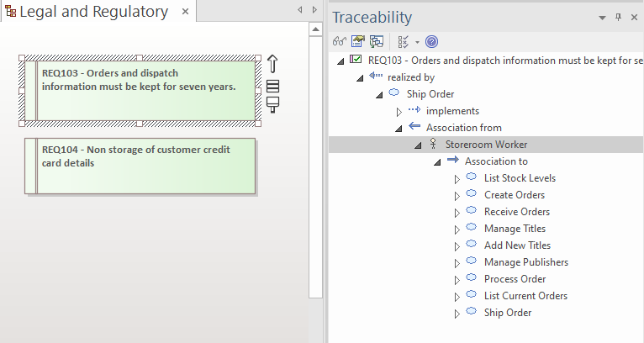Switch to the Legal and Regulatory tab
Screen dimensions: 644x343
click(x=92, y=12)
